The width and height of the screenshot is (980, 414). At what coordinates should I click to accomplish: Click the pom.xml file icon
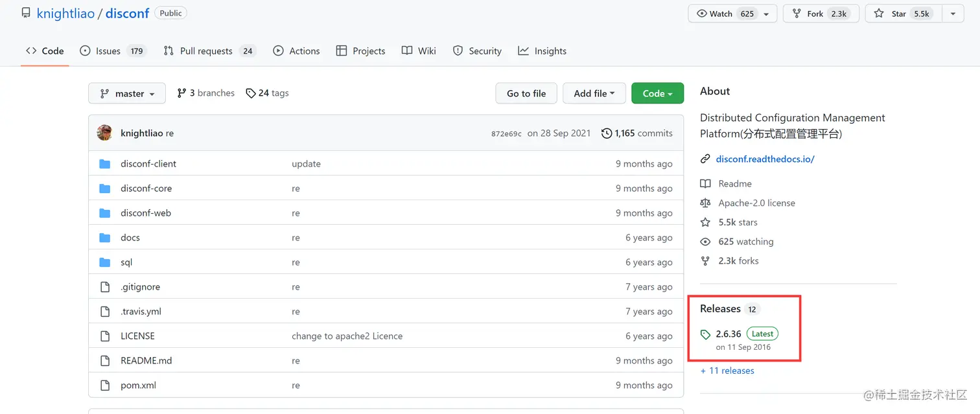(105, 385)
